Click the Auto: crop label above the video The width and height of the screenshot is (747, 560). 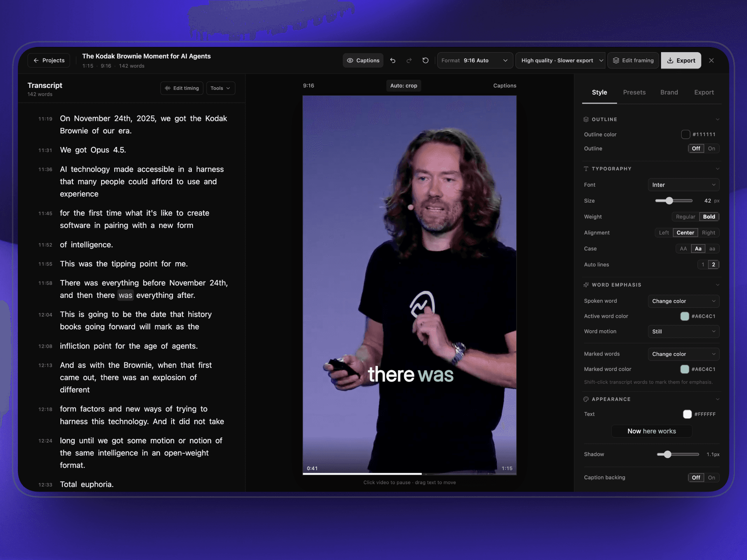click(403, 86)
